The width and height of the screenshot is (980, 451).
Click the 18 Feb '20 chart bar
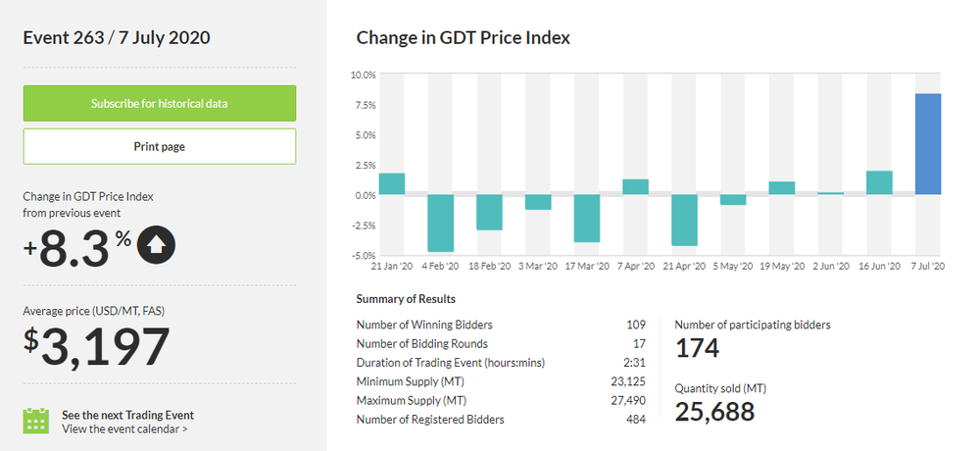pyautogui.click(x=489, y=212)
